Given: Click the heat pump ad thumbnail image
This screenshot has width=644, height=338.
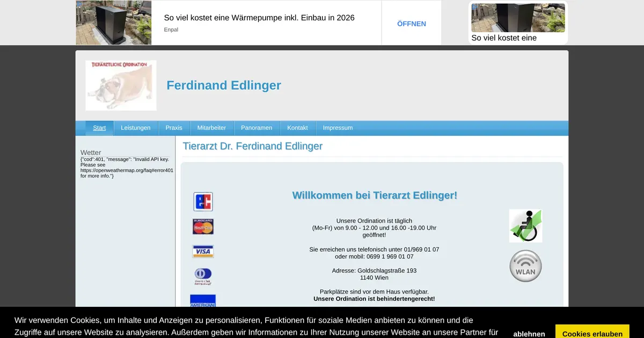Looking at the screenshot, I should pyautogui.click(x=113, y=23).
